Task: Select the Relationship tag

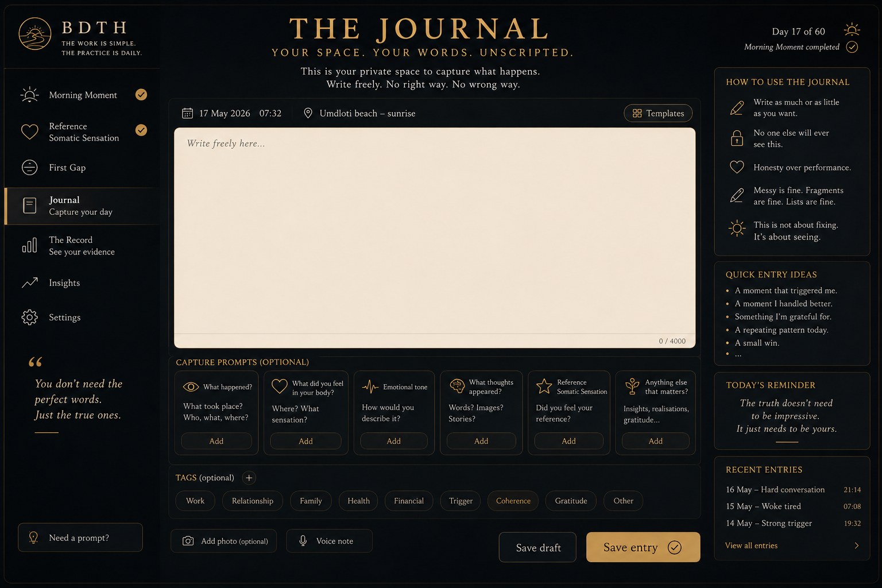Action: 253,501
